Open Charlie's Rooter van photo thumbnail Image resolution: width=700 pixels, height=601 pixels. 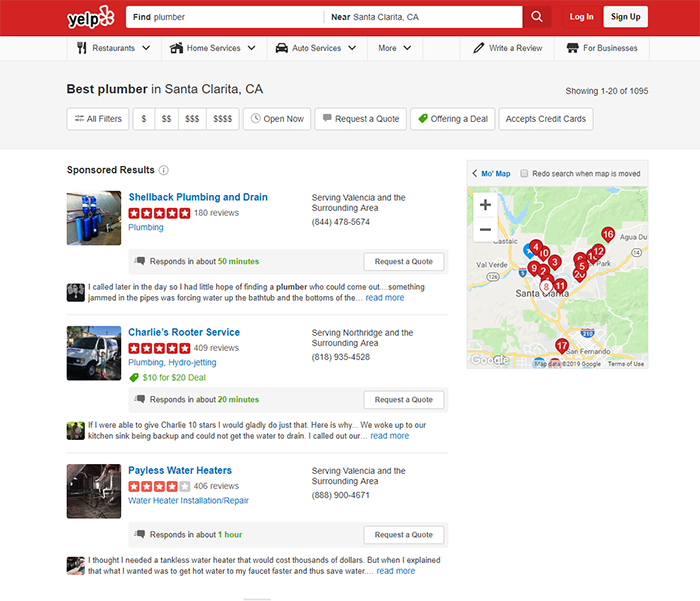point(94,353)
